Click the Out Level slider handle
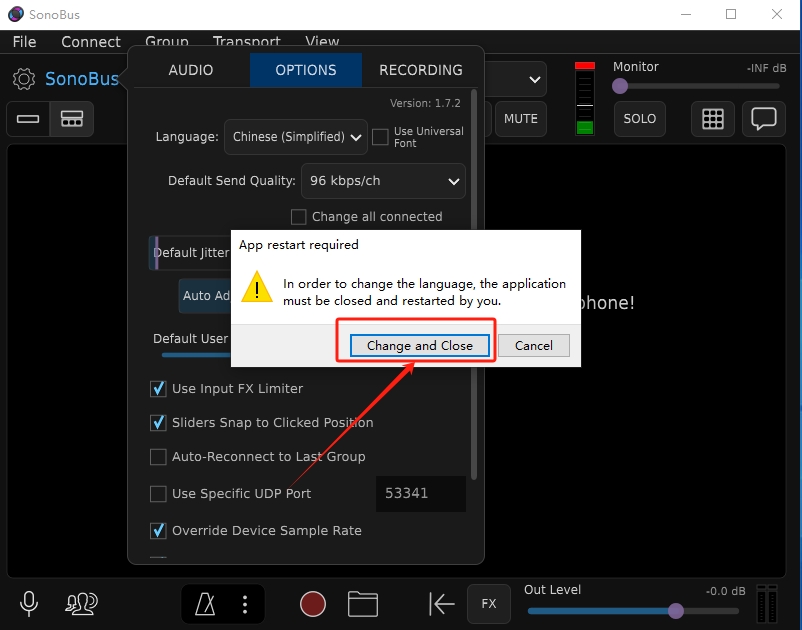This screenshot has width=802, height=630. pyautogui.click(x=676, y=611)
